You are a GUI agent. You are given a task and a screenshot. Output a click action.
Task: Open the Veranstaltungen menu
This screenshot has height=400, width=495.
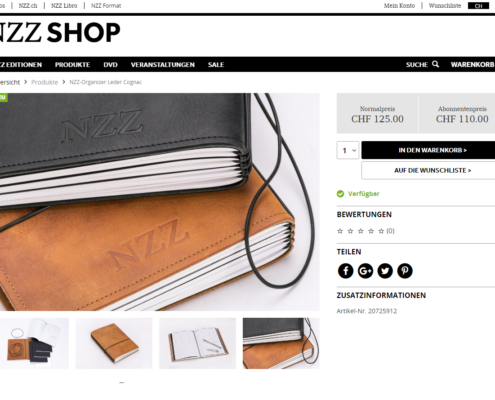[163, 65]
